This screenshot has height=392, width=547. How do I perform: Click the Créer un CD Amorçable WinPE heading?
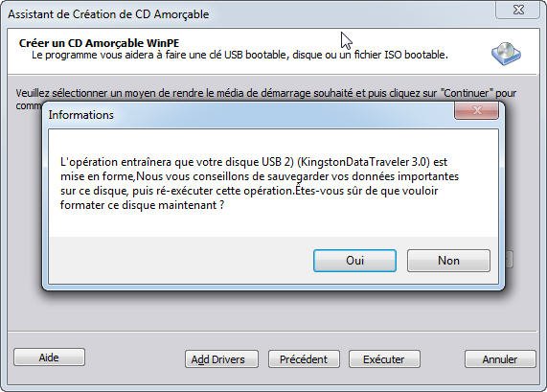point(99,43)
